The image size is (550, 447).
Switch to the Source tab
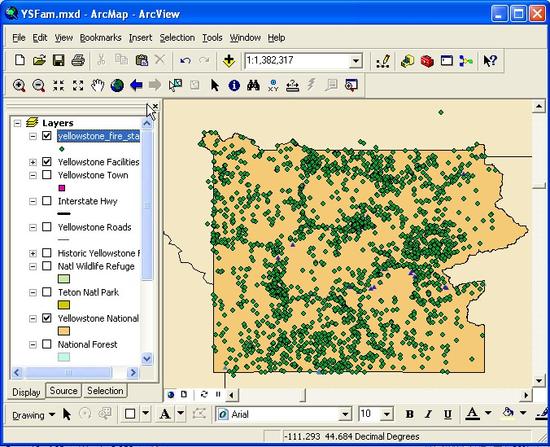point(63,391)
